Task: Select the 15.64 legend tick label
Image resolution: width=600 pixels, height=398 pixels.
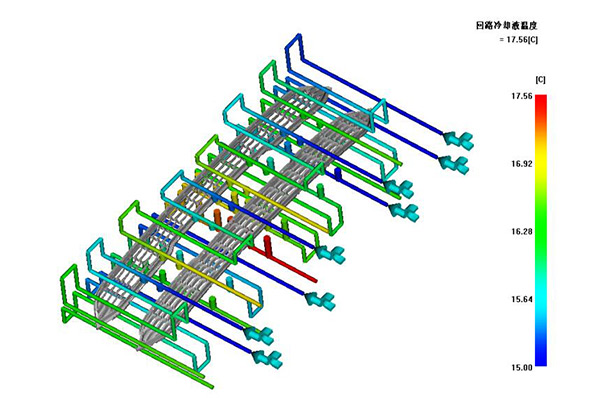Action: 522,299
